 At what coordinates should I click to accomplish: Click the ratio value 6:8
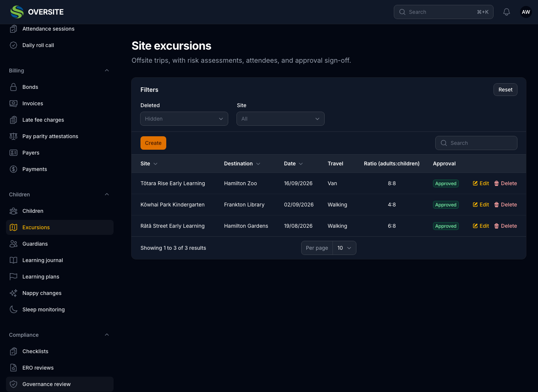click(x=392, y=226)
